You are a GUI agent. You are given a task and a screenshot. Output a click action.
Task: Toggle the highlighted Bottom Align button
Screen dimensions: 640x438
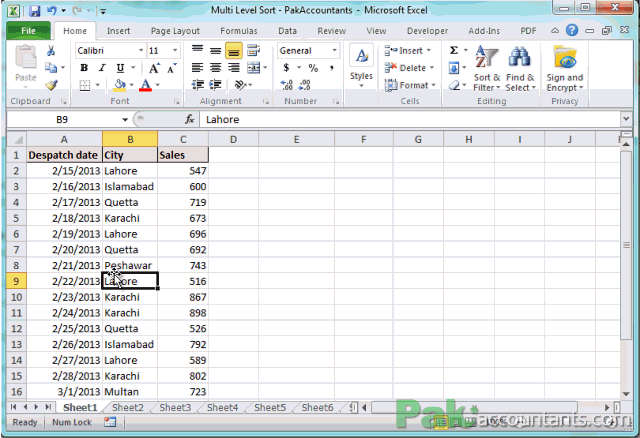(x=233, y=51)
